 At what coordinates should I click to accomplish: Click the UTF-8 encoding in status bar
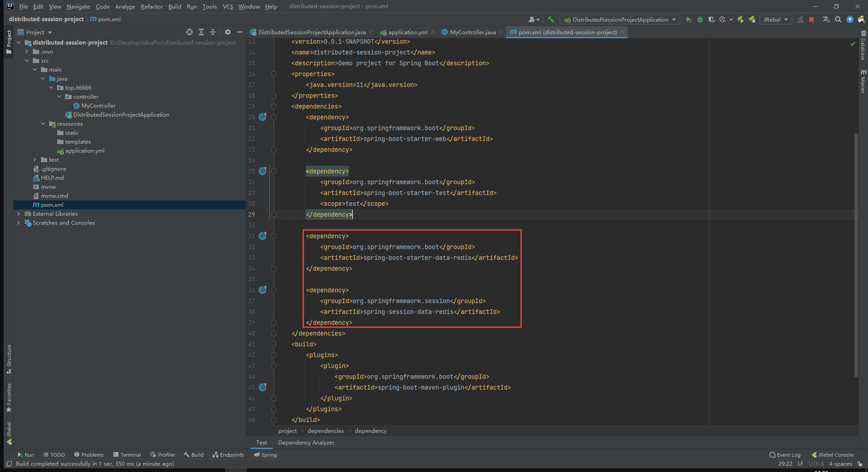click(816, 463)
